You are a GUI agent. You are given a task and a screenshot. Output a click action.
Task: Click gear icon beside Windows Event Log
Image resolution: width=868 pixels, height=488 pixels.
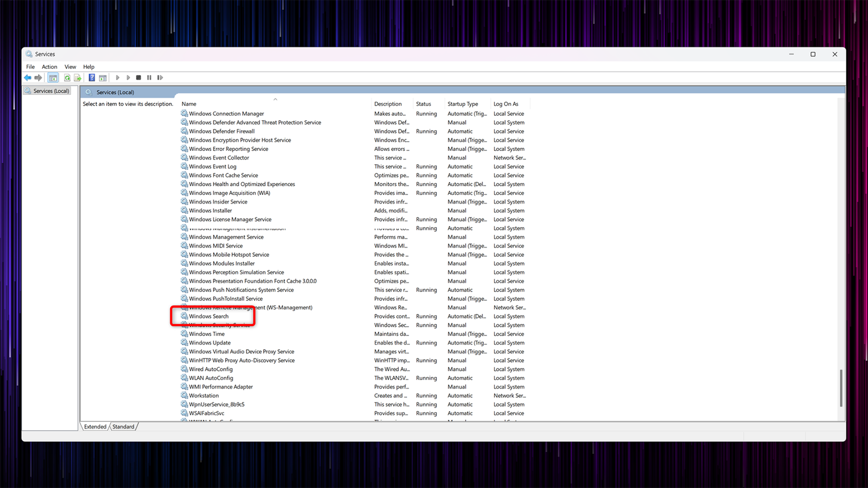tap(185, 167)
